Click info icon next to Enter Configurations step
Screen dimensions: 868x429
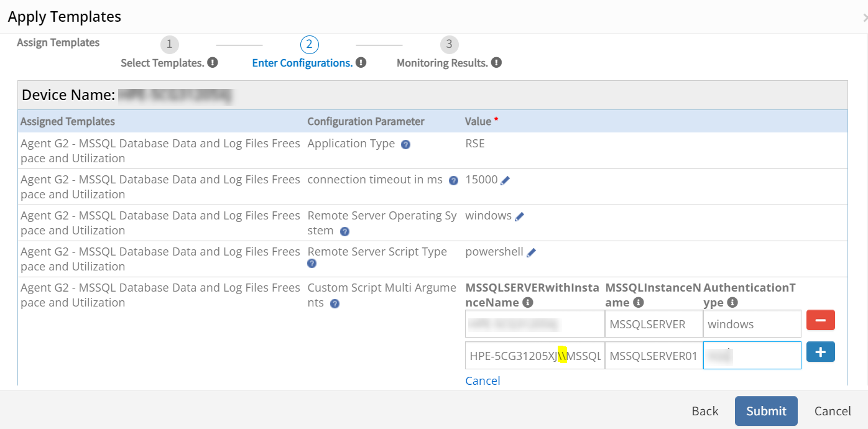[x=361, y=62]
